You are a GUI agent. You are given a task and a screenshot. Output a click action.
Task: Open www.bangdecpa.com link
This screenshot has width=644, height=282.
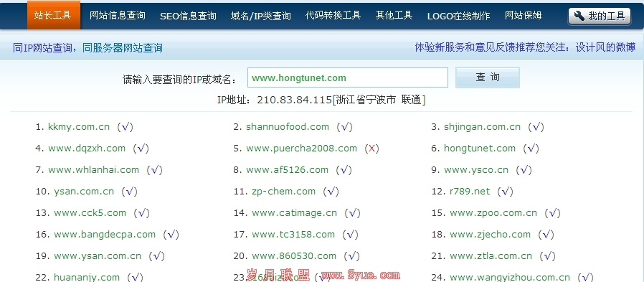(x=105, y=235)
